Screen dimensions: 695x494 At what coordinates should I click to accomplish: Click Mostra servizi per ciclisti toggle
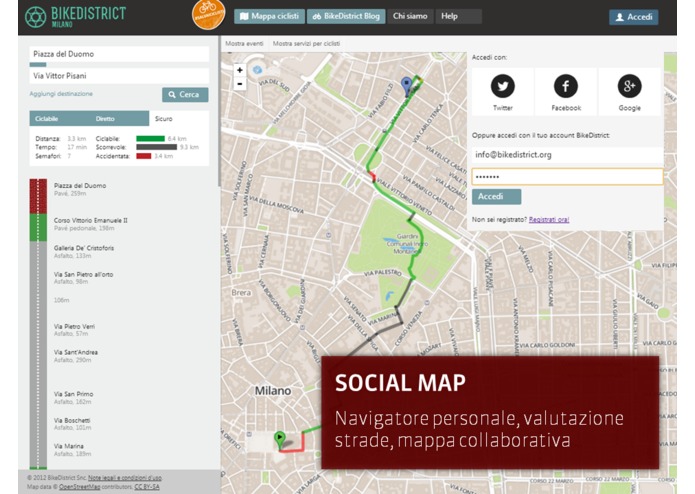coord(306,43)
